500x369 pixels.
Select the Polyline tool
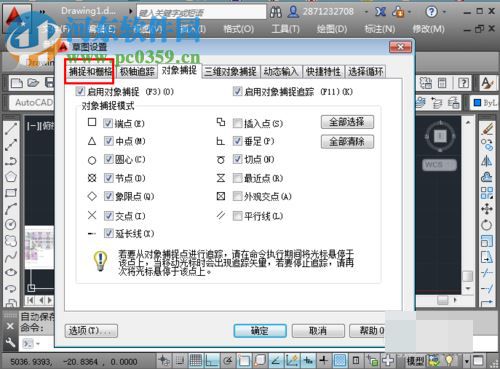(11, 161)
